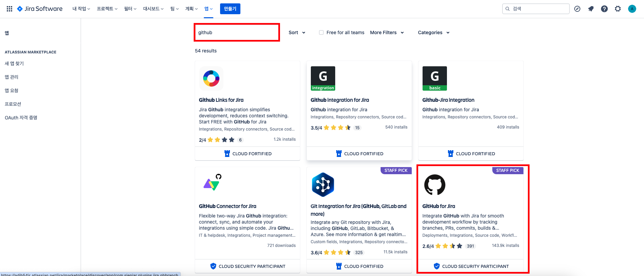Click star rating on Git Integration for Jira

click(337, 252)
